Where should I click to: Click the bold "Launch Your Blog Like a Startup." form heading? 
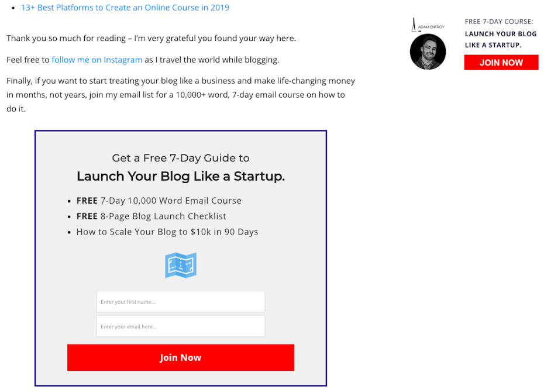(181, 176)
